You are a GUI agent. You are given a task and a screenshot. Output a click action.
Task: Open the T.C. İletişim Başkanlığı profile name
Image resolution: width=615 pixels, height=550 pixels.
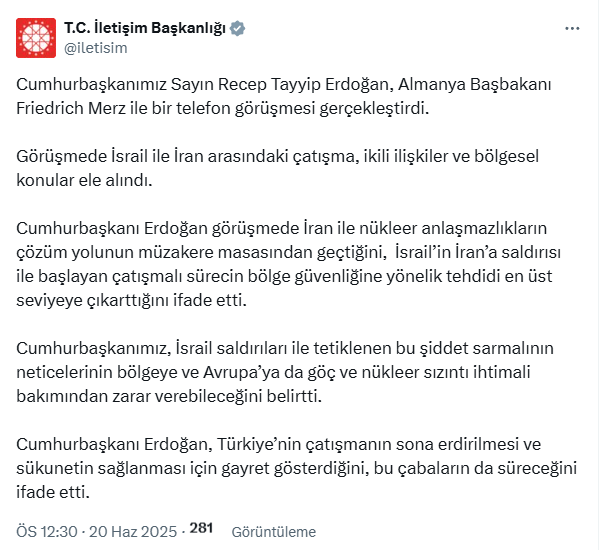pos(145,28)
